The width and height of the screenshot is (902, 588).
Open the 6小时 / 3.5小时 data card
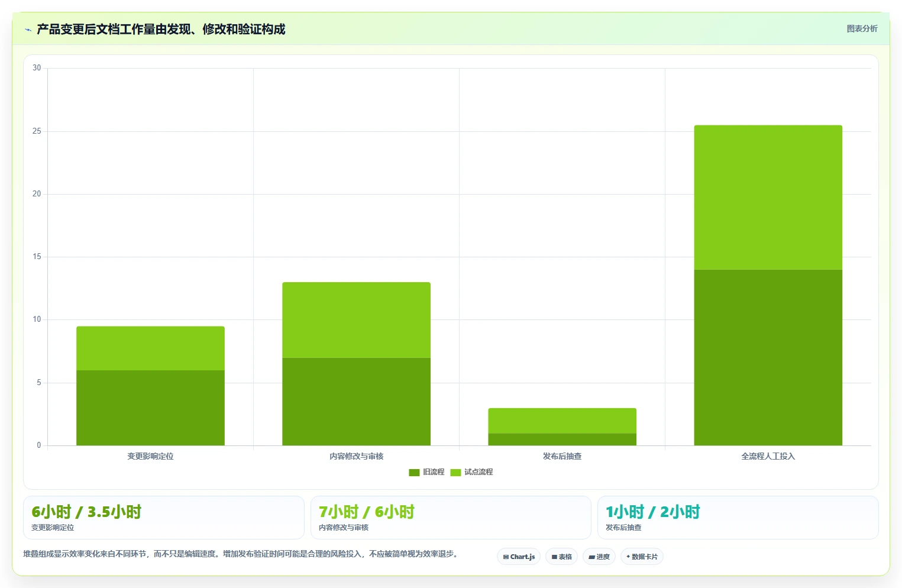pos(164,518)
